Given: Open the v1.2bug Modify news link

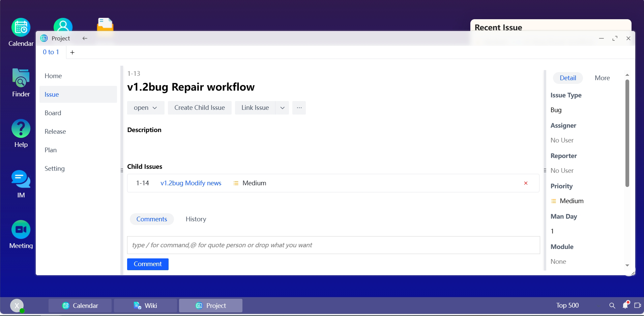Looking at the screenshot, I should point(191,183).
